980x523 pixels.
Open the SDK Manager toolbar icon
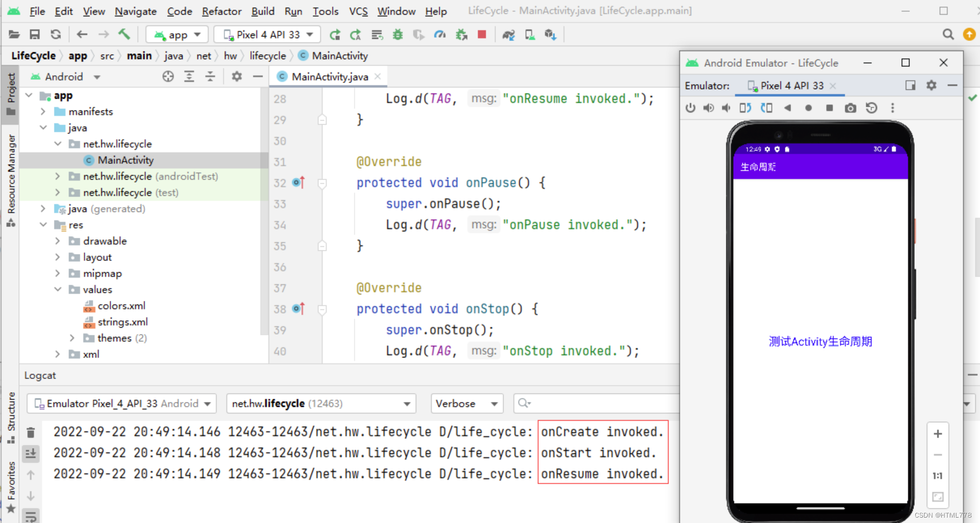pyautogui.click(x=550, y=35)
